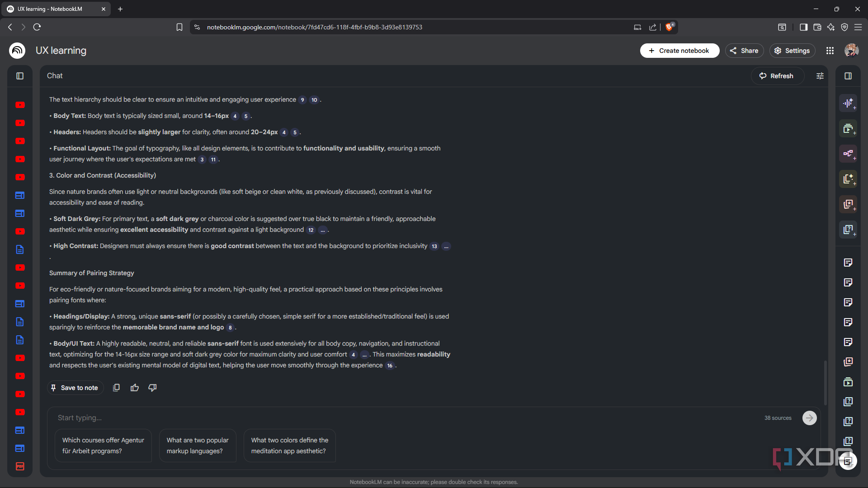The width and height of the screenshot is (868, 488).
Task: Open the Settings button
Action: [793, 51]
